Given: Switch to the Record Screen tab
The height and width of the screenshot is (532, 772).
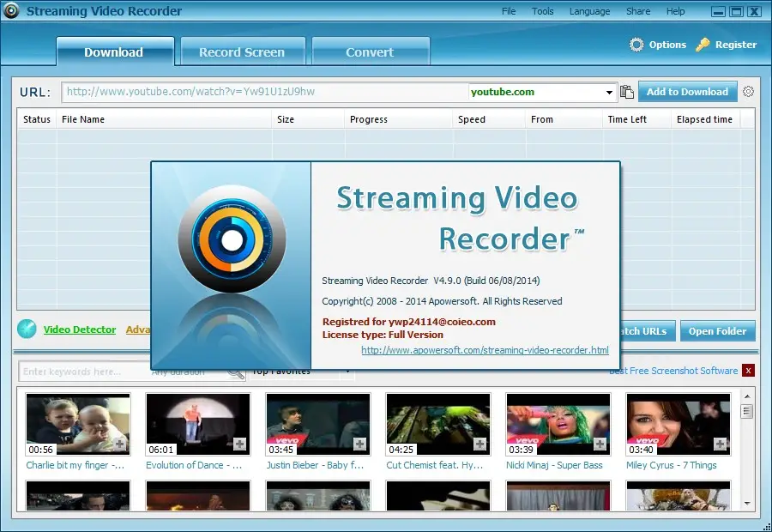Looking at the screenshot, I should coord(242,51).
